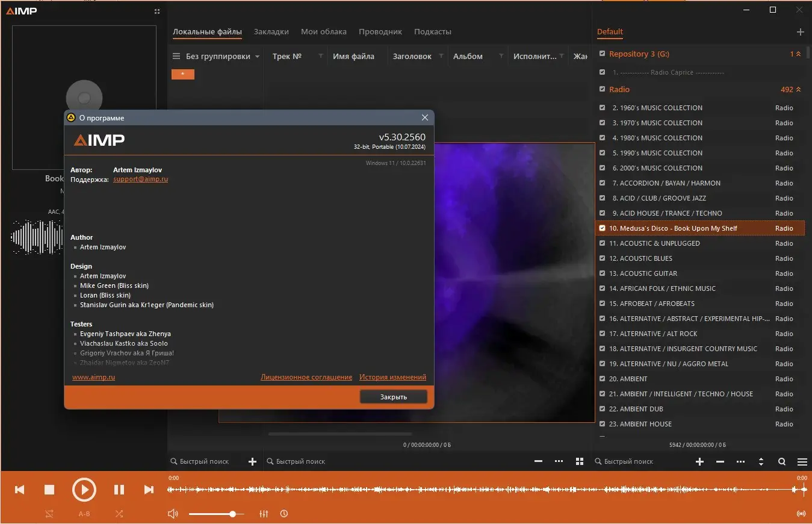Switch to the Мои облака tab

[x=324, y=32]
